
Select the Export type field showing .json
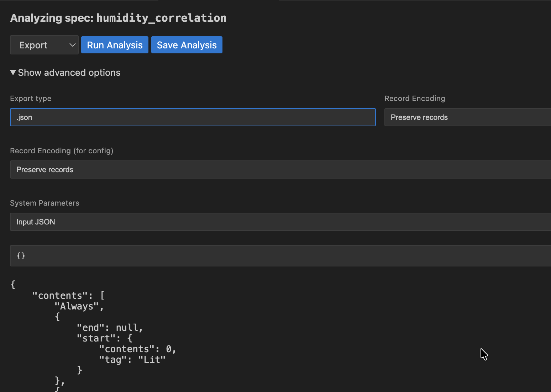[192, 117]
